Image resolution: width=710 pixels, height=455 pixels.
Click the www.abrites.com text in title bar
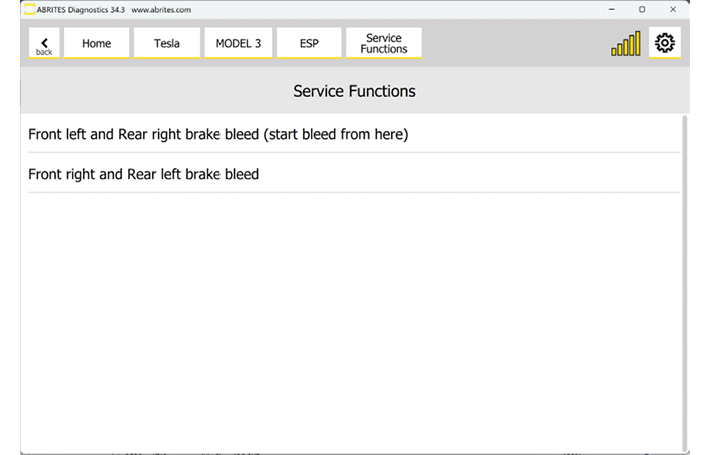162,9
